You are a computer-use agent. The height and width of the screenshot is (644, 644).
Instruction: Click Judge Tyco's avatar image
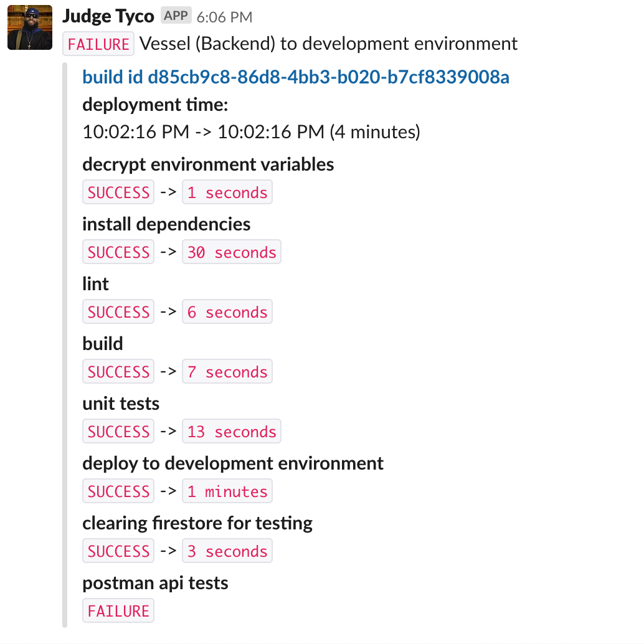[x=29, y=27]
